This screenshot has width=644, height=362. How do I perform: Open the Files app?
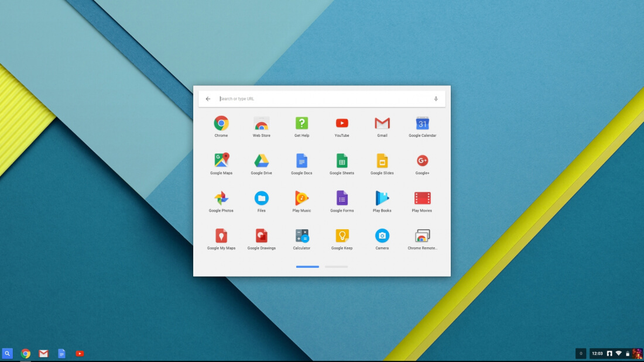(x=262, y=198)
